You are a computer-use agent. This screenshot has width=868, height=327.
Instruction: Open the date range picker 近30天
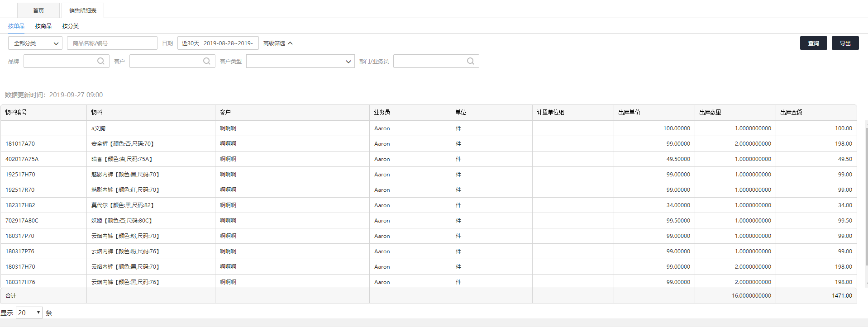coord(218,43)
